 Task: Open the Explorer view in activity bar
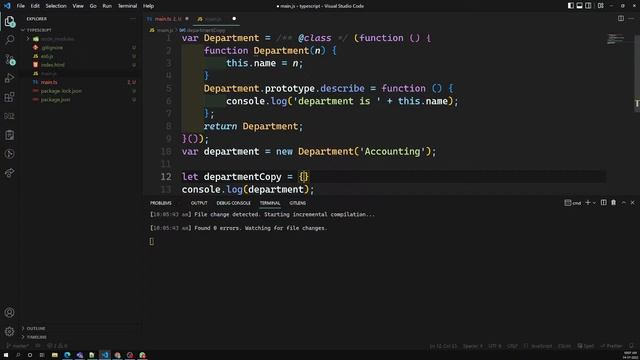click(9, 21)
